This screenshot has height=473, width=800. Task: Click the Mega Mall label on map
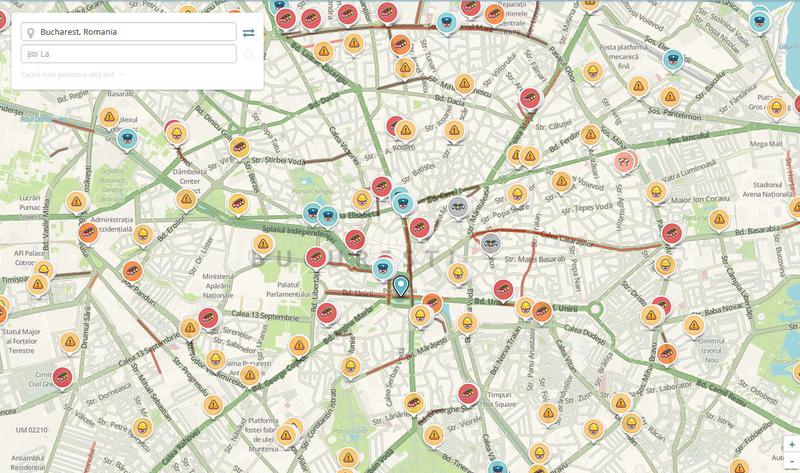coord(768,145)
